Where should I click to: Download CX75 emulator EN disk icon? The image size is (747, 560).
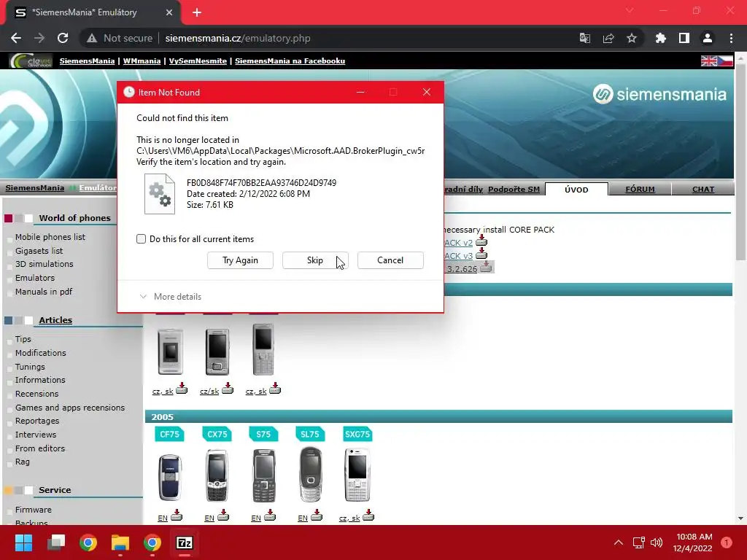[223, 516]
